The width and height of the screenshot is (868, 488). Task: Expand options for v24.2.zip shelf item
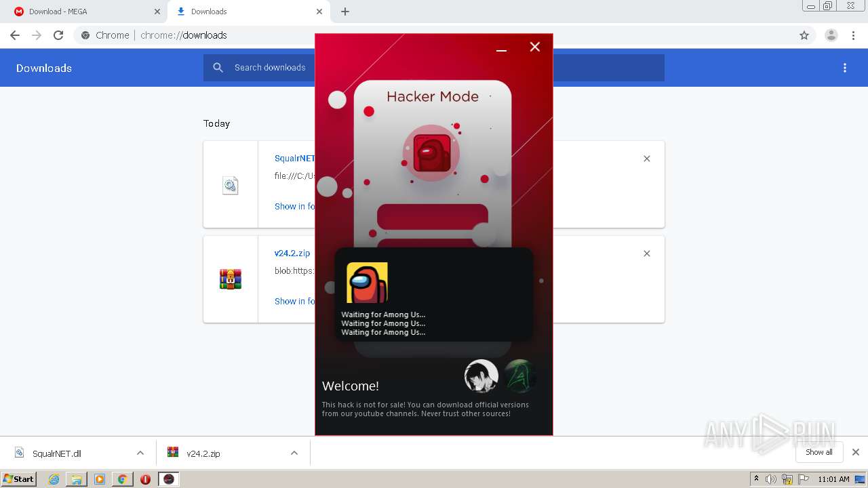coord(294,453)
